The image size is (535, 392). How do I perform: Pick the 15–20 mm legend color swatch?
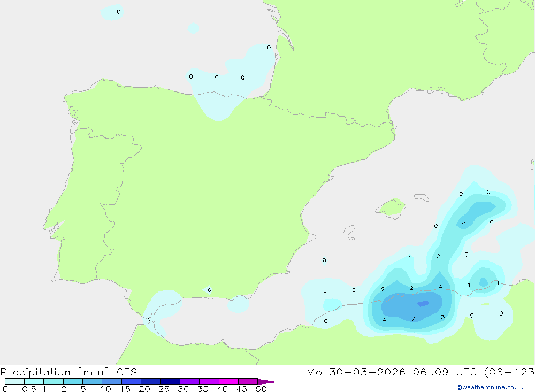(x=132, y=381)
